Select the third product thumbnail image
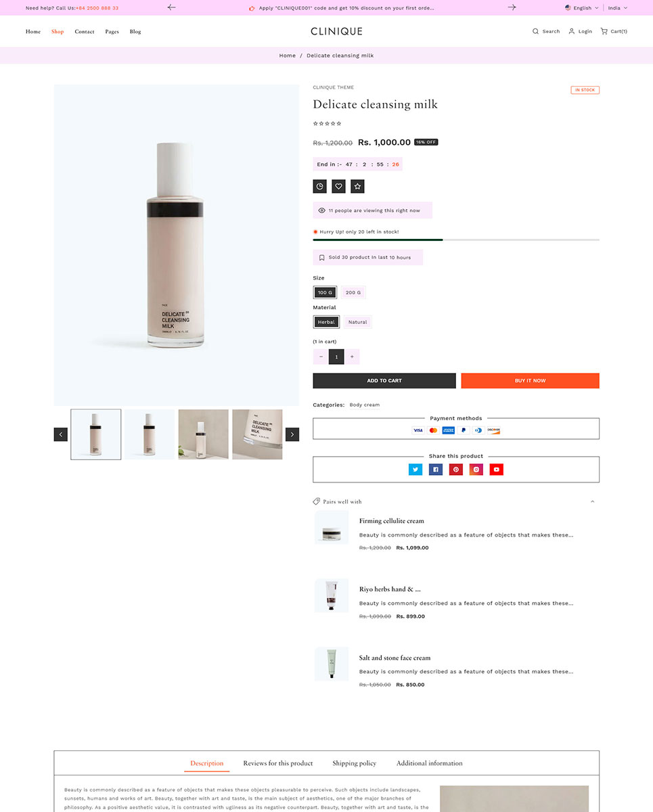The image size is (653, 812). coord(204,434)
